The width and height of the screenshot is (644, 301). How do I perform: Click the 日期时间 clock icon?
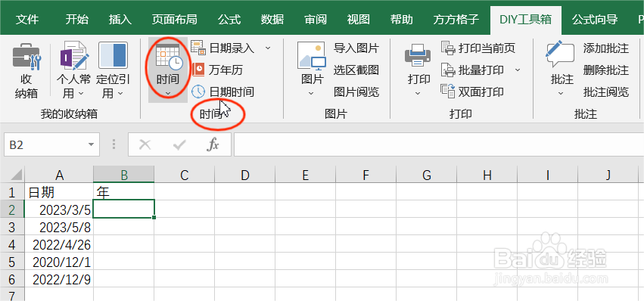(x=198, y=92)
